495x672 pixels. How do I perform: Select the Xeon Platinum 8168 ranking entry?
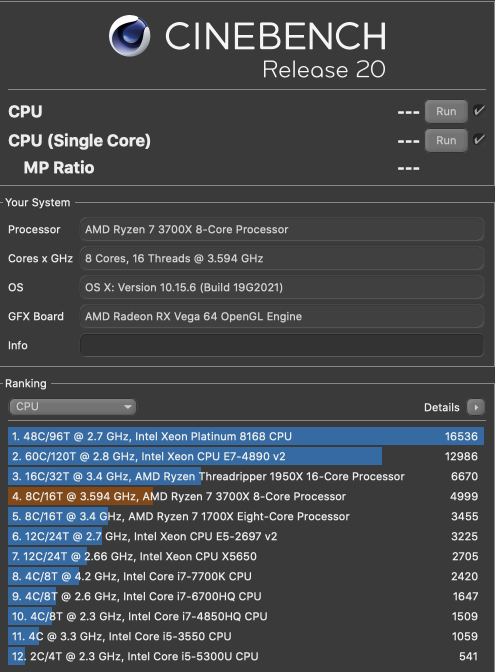[246, 436]
